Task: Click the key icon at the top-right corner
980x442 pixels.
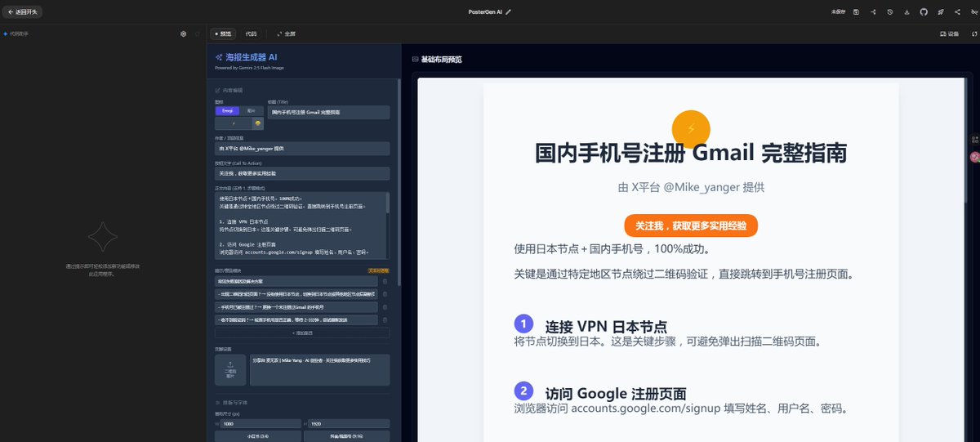Action: point(973,12)
